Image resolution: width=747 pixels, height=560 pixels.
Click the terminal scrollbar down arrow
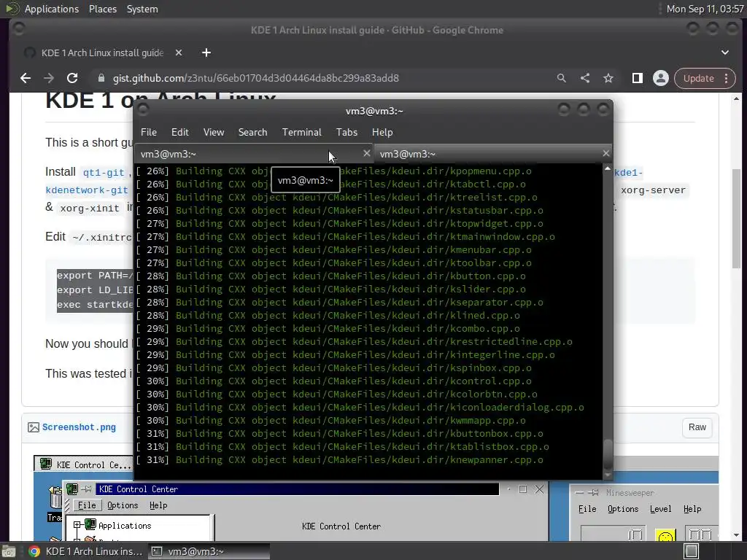pos(608,475)
